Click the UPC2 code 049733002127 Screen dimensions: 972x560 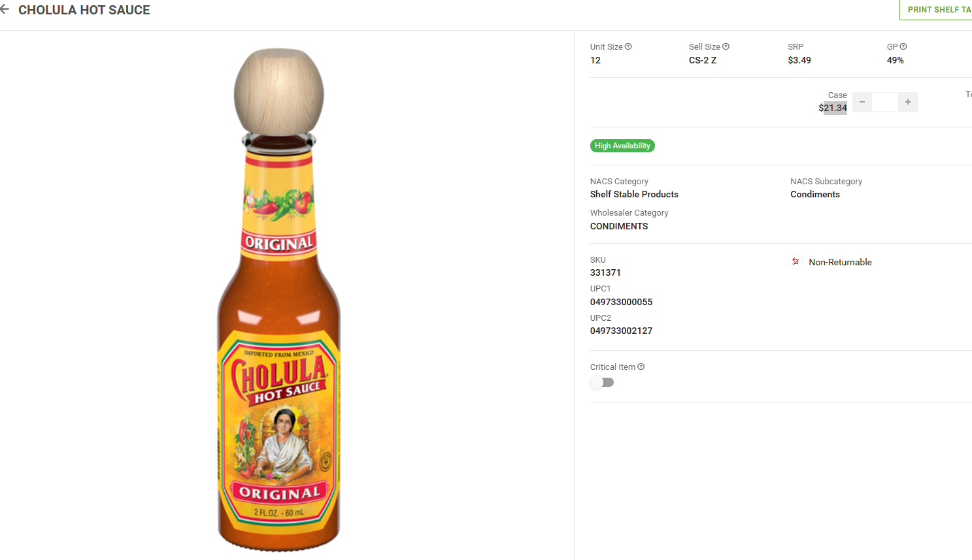(x=621, y=331)
